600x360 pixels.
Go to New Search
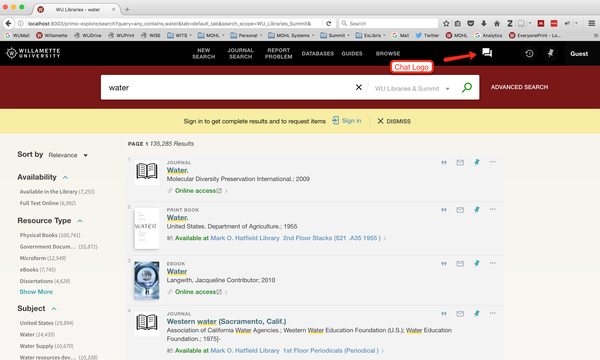coord(204,53)
